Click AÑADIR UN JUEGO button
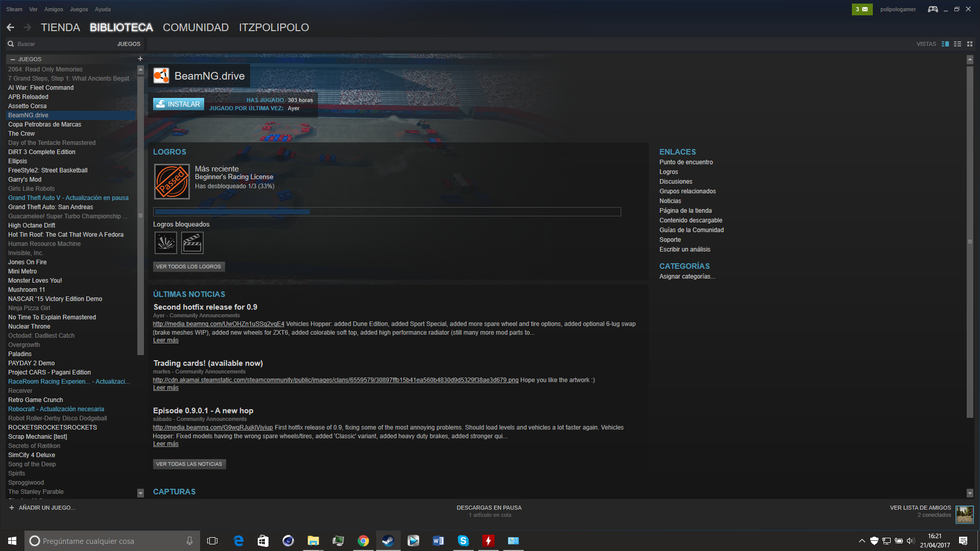 pos(42,508)
